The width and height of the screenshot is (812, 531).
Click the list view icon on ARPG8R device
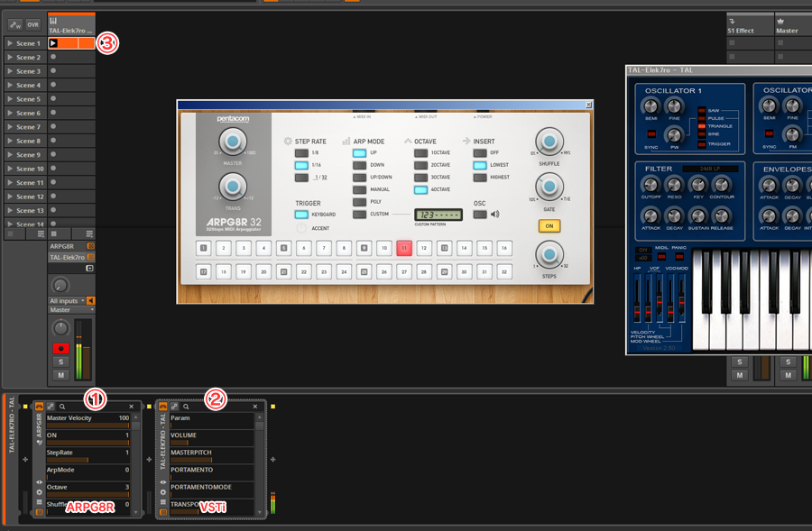40,502
